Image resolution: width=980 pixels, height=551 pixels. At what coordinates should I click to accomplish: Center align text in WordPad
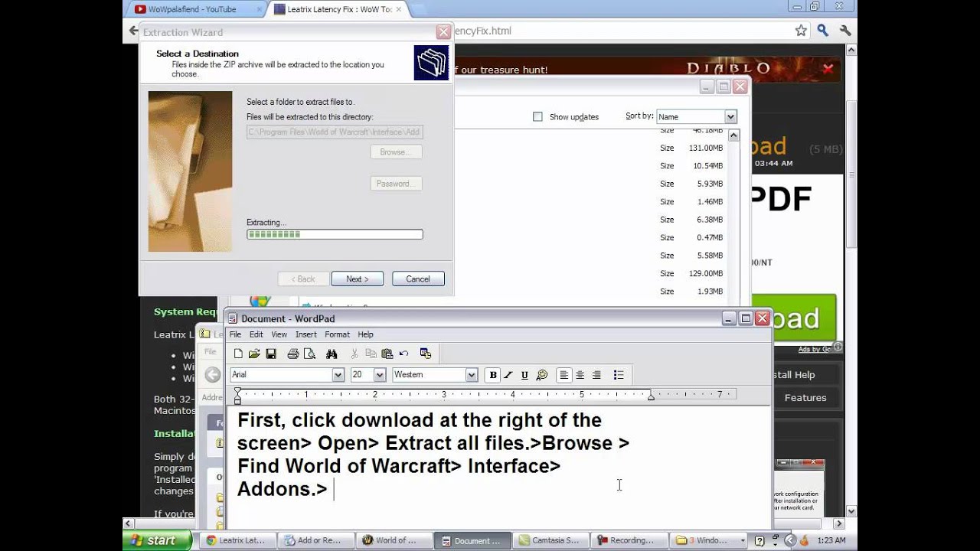pos(580,375)
